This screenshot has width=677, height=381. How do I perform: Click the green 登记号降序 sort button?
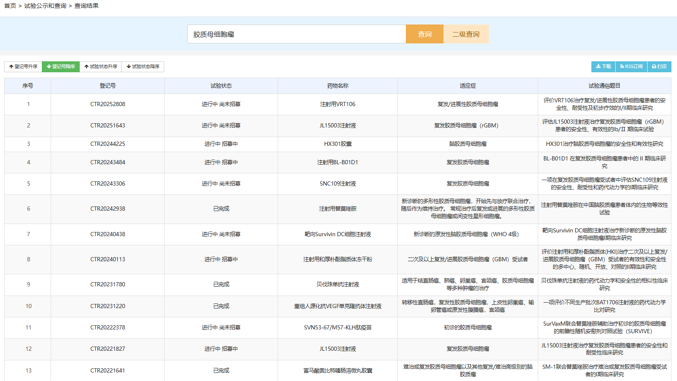(x=61, y=67)
